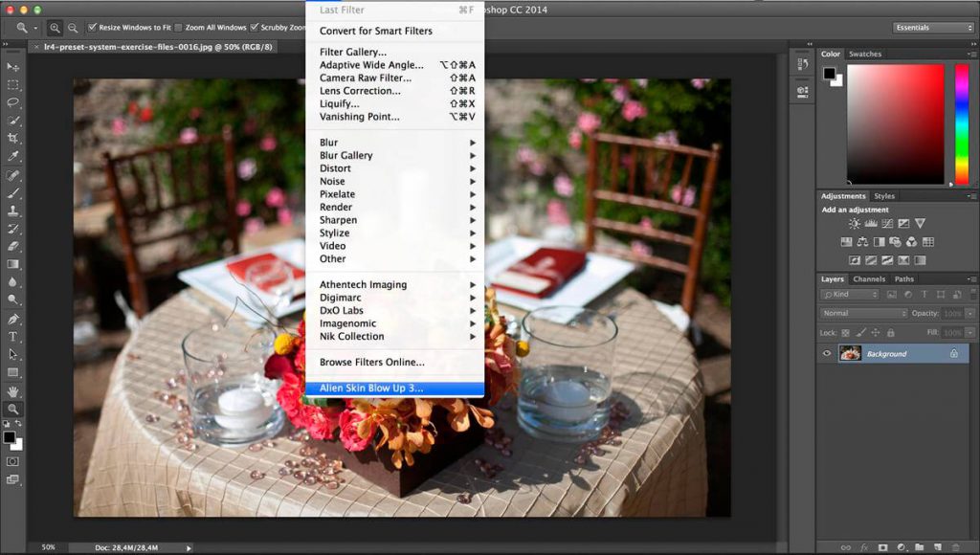The image size is (980, 555).
Task: Open the Layers panel menu
Action: click(971, 278)
